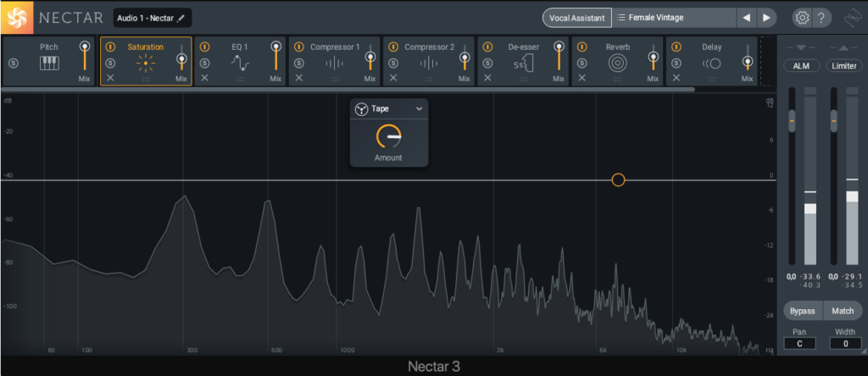Edit the Audio 1 - Nectar name pencil

pyautogui.click(x=181, y=19)
